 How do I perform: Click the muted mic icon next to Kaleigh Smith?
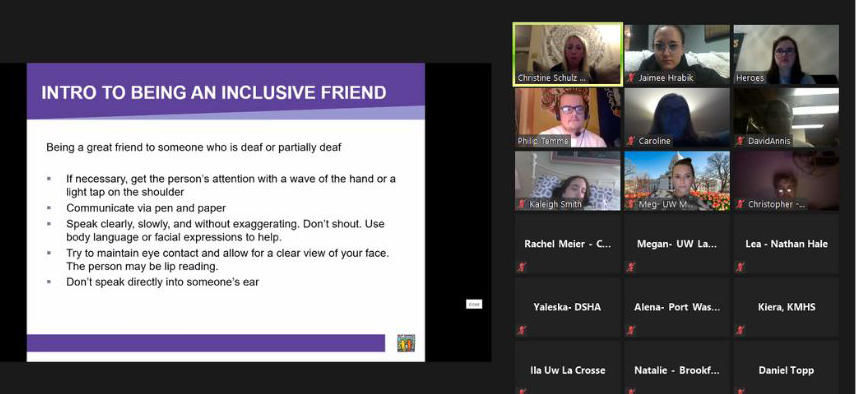[x=522, y=204]
